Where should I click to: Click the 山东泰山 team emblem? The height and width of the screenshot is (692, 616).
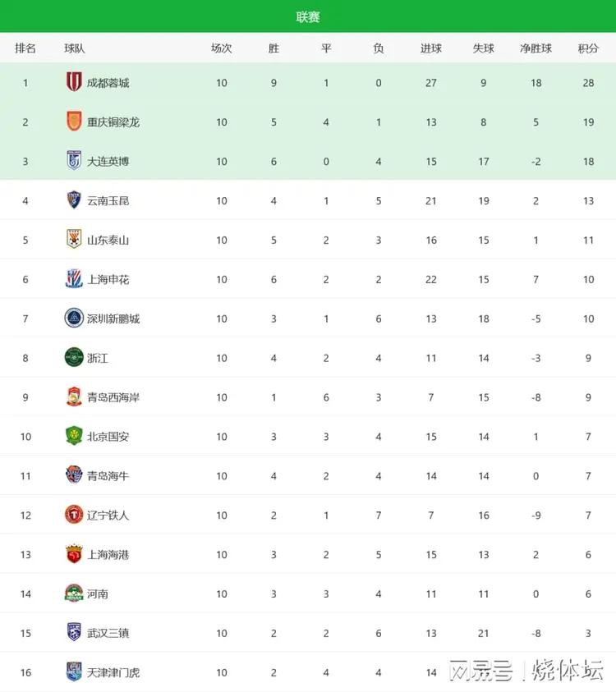coord(74,239)
